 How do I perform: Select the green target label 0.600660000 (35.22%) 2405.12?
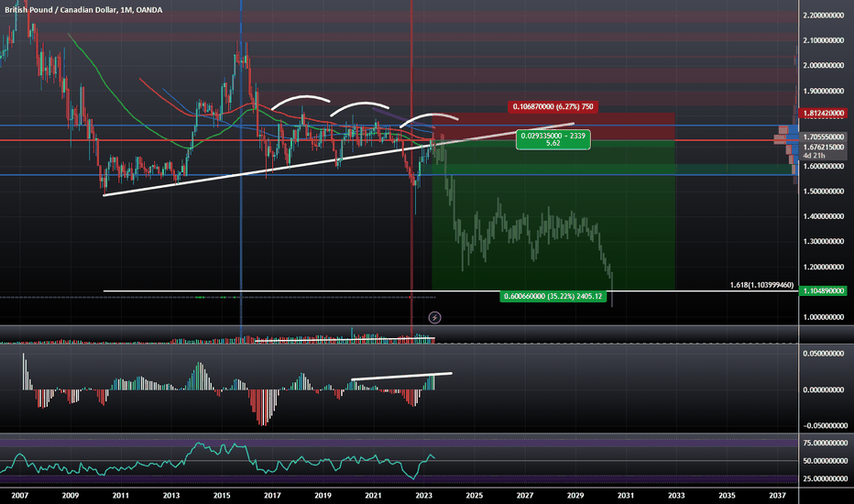pos(553,296)
